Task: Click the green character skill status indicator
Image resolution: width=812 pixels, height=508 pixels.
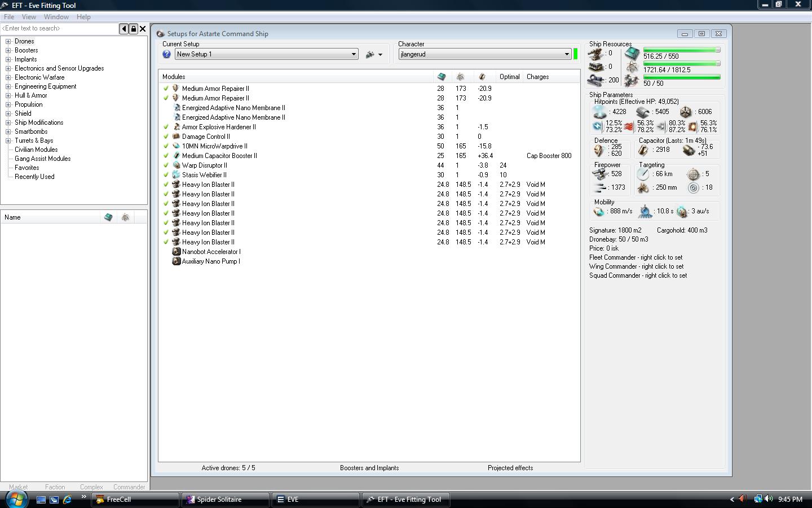Action: point(576,54)
